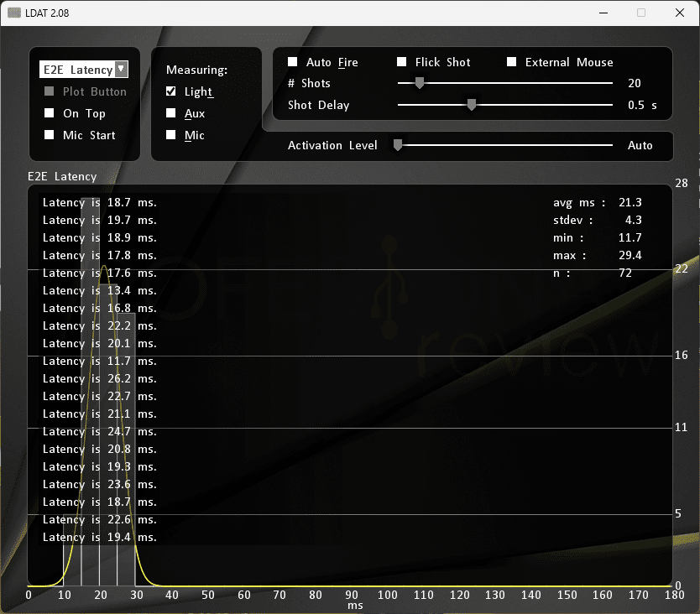Screen dimensions: 700x614
Task: Click the stdev value 4.3
Action: pyautogui.click(x=633, y=220)
